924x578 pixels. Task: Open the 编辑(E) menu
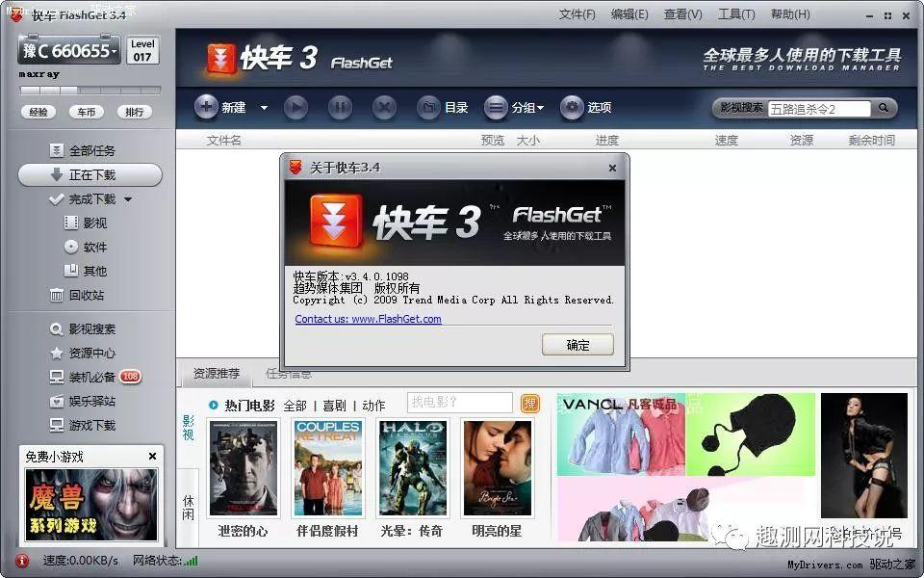pos(629,14)
